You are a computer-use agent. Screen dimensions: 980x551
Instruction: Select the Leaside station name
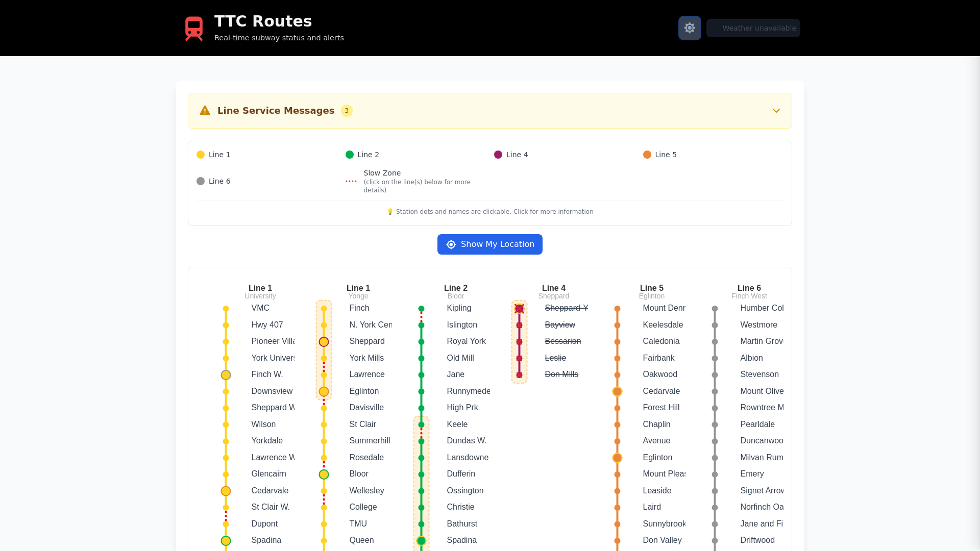(x=657, y=491)
